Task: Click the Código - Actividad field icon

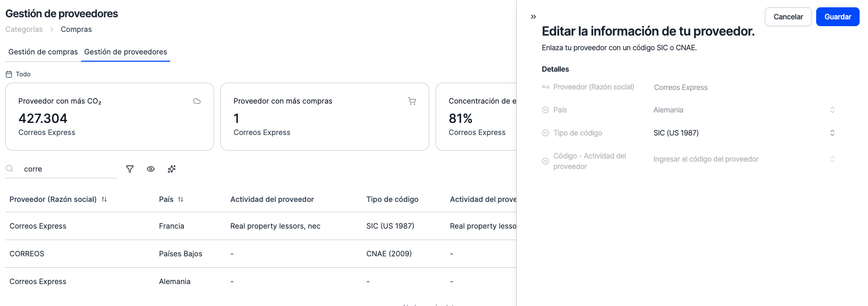Action: pyautogui.click(x=546, y=161)
